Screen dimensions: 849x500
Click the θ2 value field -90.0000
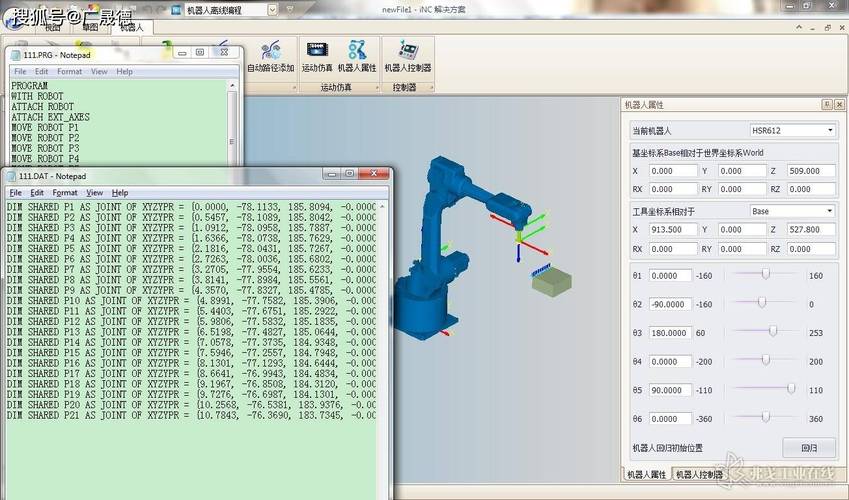[x=670, y=304]
